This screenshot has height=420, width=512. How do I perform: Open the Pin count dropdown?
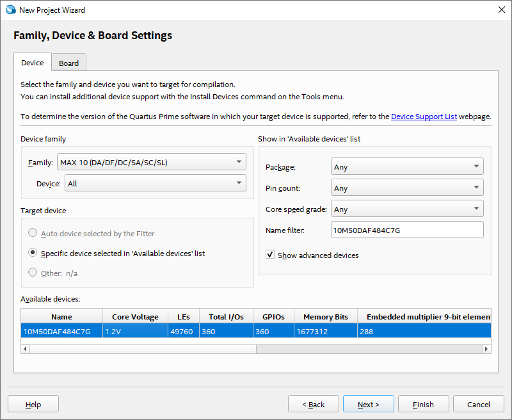tap(407, 188)
